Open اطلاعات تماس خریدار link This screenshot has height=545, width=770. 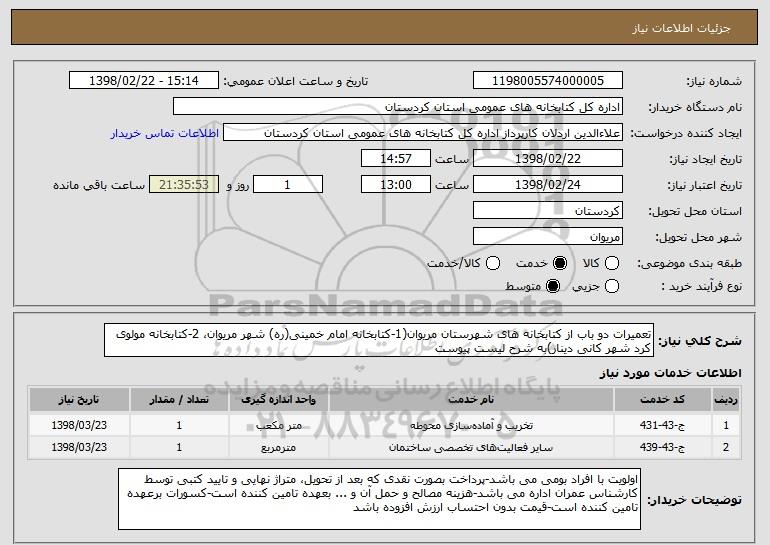click(165, 133)
